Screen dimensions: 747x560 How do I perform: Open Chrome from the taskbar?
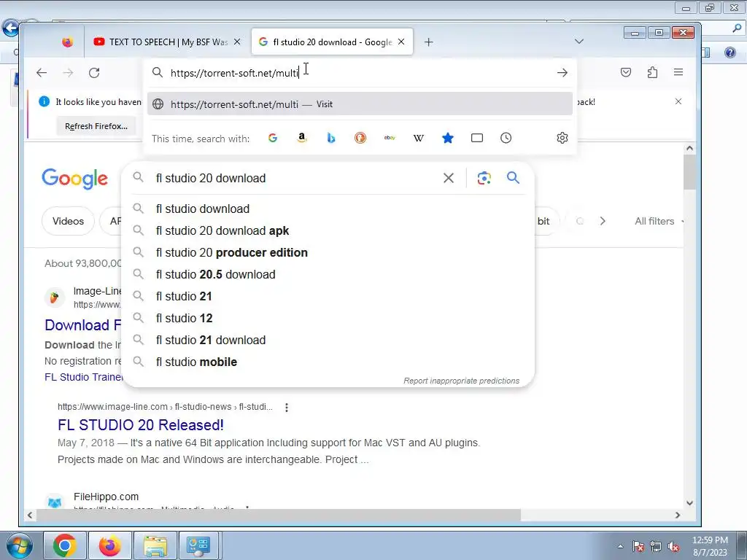coord(65,545)
